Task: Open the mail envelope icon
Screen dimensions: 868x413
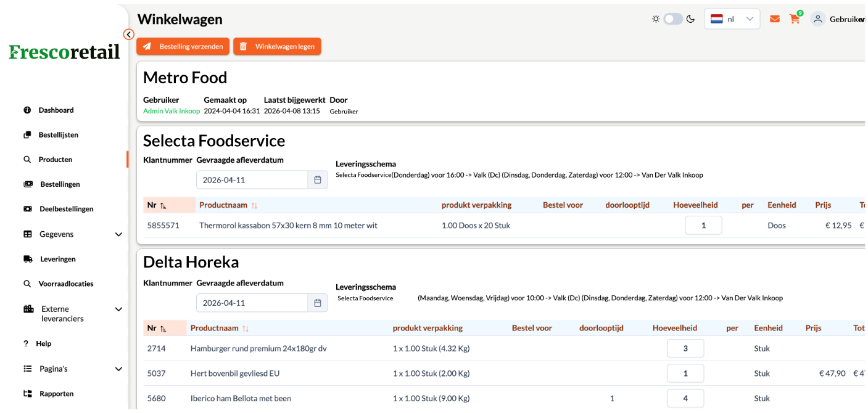Action: click(774, 19)
